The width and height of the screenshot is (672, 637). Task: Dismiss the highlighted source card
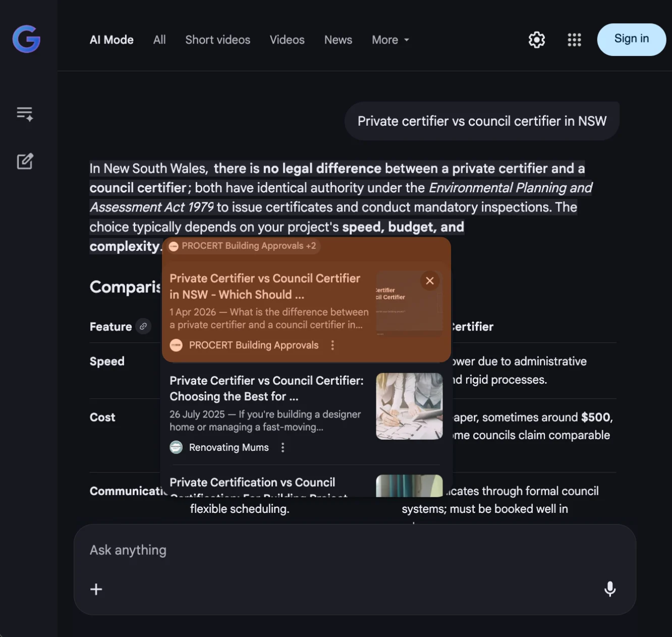click(430, 281)
